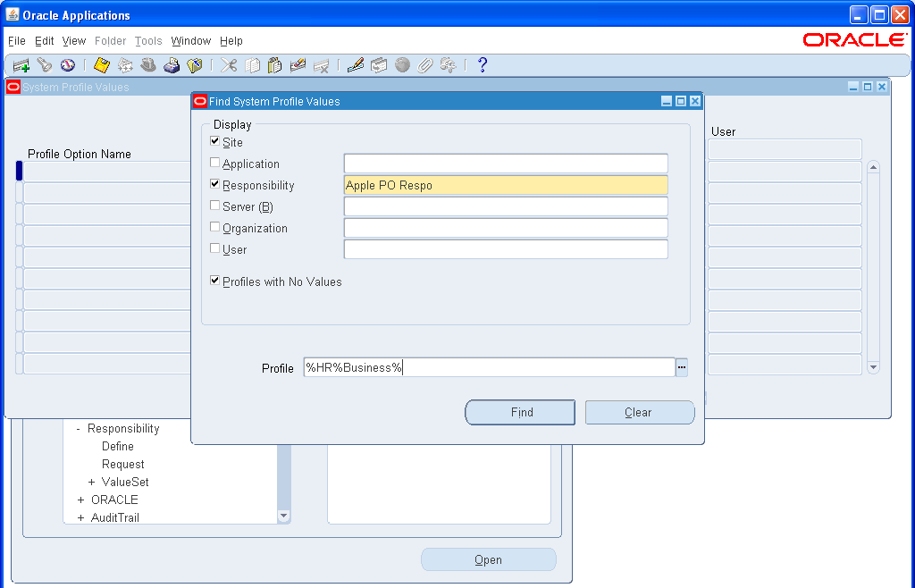
Task: Click the Find button
Action: click(x=519, y=412)
